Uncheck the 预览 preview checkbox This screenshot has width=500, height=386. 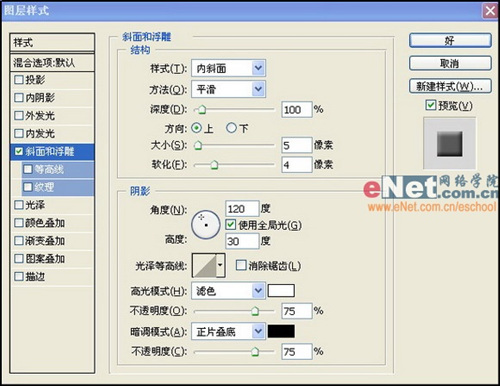[x=430, y=105]
